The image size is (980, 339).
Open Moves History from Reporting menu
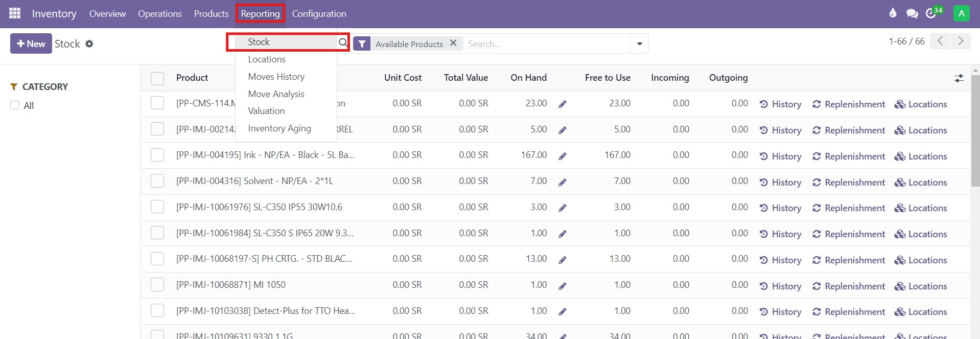pyautogui.click(x=276, y=77)
